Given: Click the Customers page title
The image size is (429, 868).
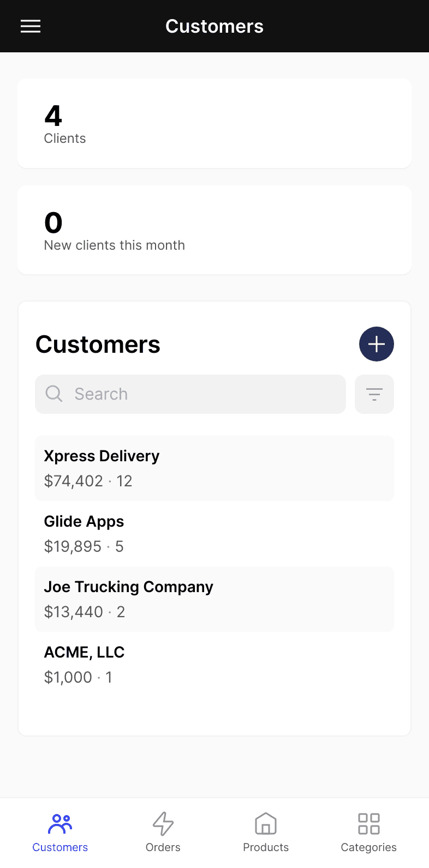Looking at the screenshot, I should [x=214, y=26].
